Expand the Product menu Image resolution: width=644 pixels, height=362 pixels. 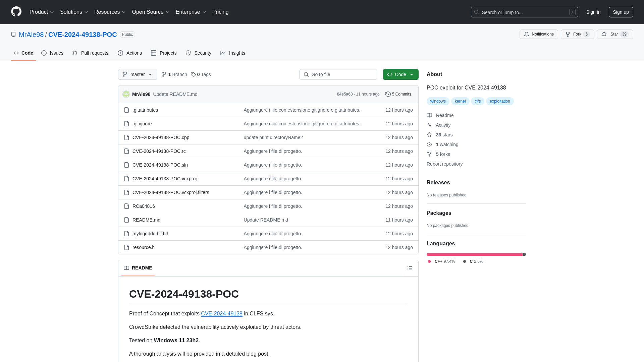pyautogui.click(x=42, y=12)
